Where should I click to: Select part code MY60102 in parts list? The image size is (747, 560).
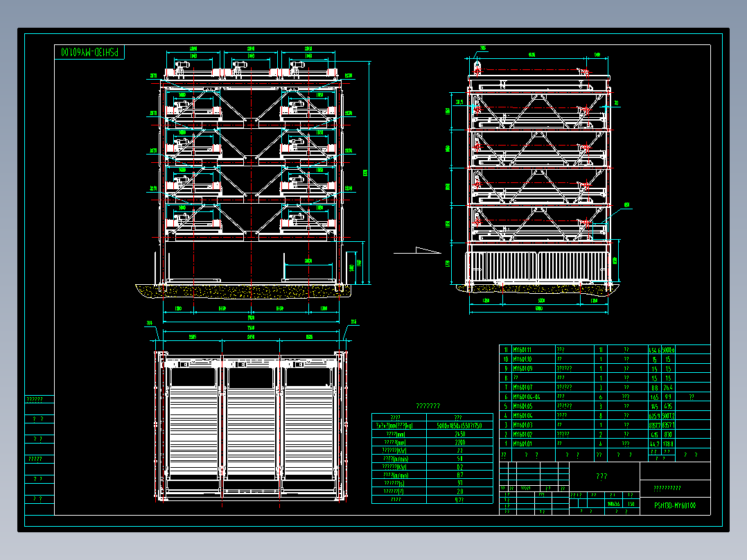point(522,435)
